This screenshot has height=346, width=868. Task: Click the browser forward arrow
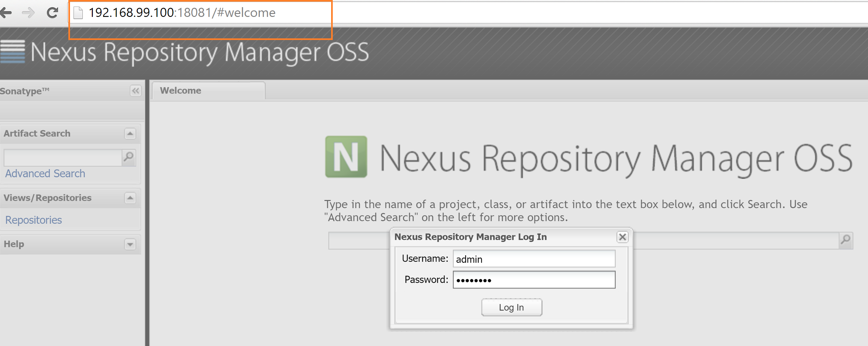click(28, 13)
